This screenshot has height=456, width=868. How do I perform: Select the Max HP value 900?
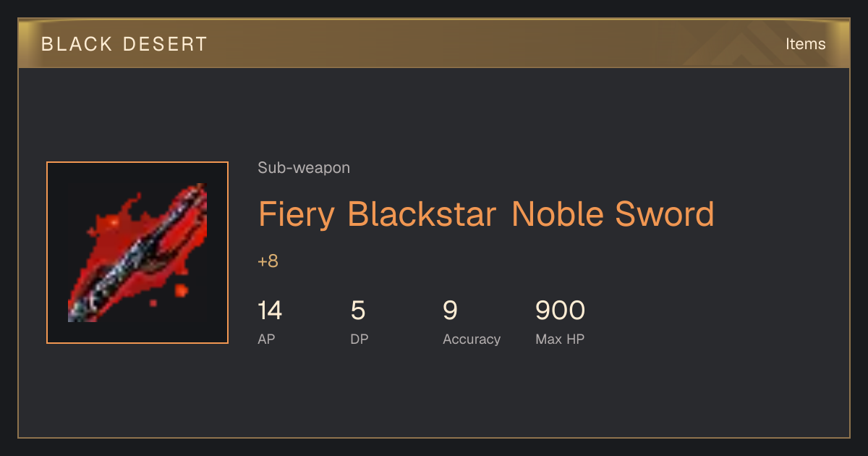pyautogui.click(x=560, y=311)
